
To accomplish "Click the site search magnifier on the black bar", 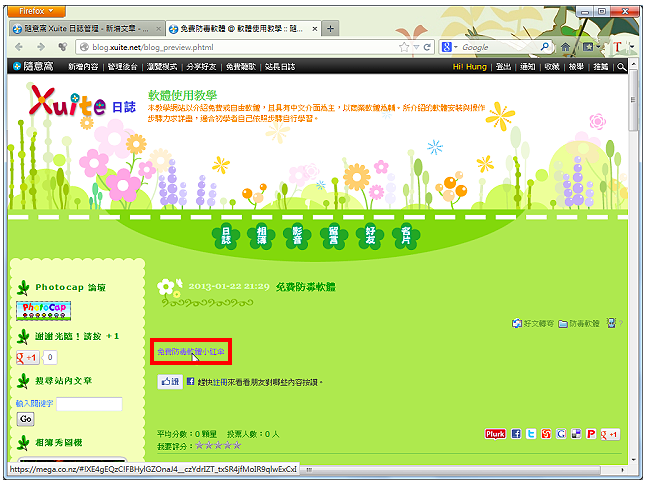I will click(x=621, y=67).
